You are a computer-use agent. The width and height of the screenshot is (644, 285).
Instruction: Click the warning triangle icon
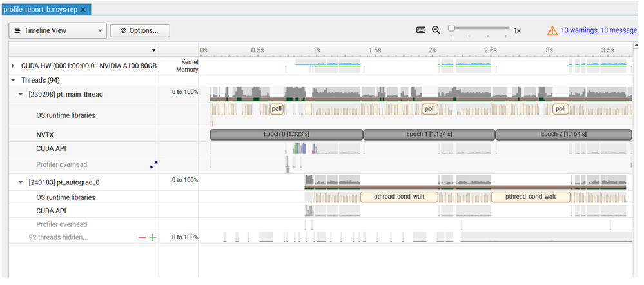tap(552, 30)
